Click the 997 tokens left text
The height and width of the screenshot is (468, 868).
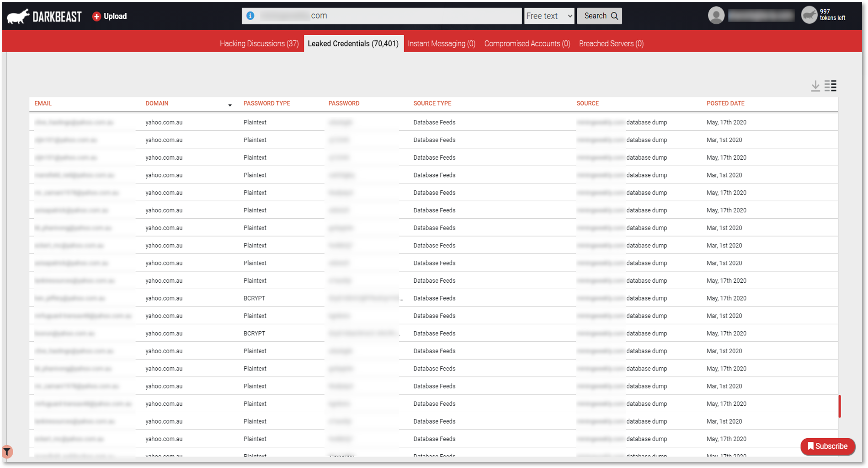[832, 15]
